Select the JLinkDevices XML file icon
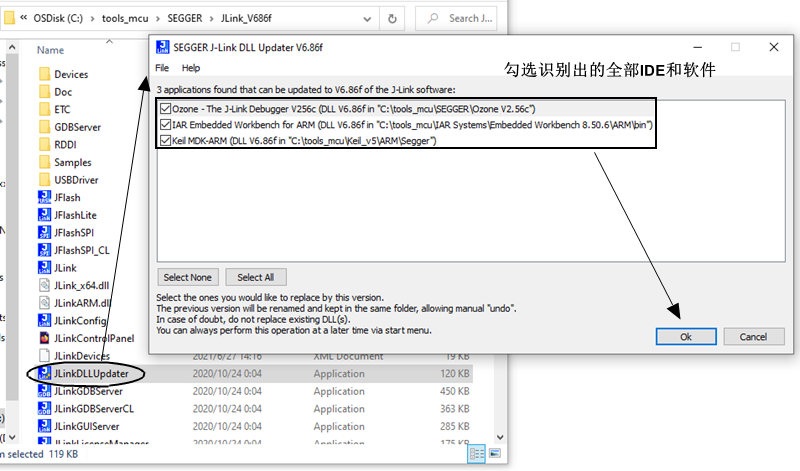 point(44,356)
